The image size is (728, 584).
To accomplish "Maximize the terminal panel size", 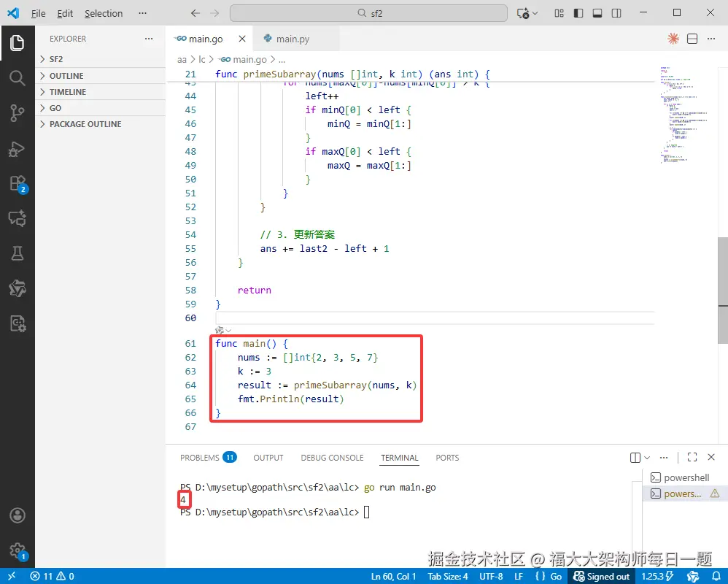I will [x=692, y=457].
